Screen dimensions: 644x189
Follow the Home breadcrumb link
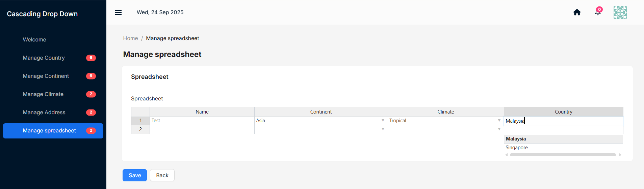(130, 38)
